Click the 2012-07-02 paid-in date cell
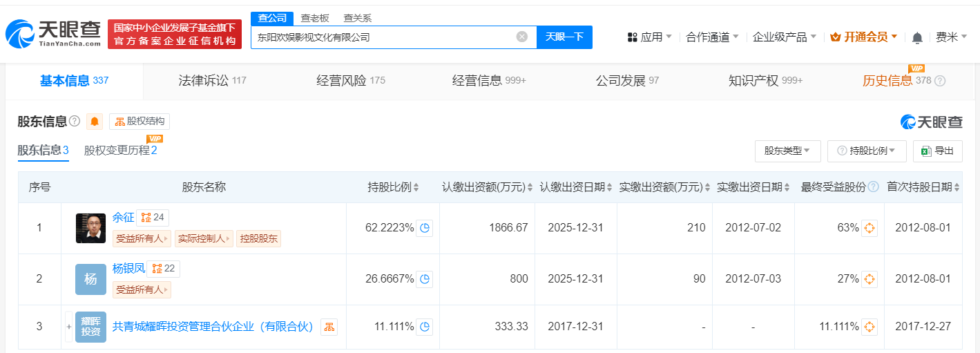The width and height of the screenshot is (980, 353). 753,228
